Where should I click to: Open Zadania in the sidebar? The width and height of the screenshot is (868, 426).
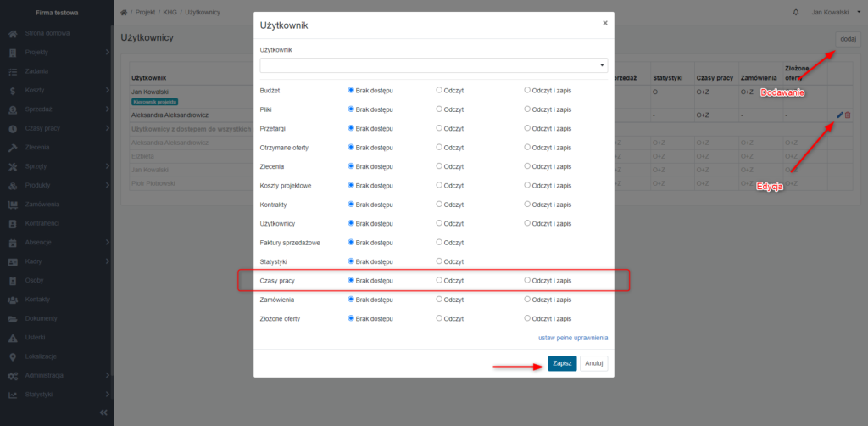[36, 71]
